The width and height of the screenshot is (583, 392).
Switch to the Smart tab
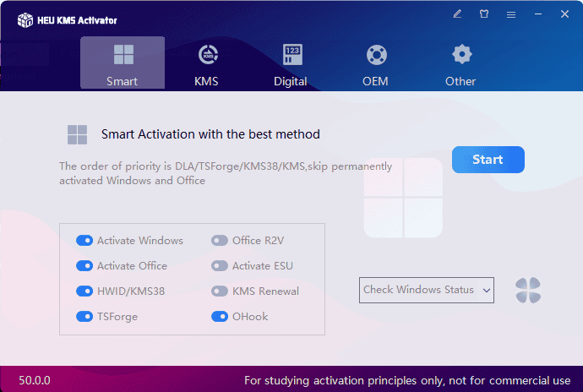(123, 63)
